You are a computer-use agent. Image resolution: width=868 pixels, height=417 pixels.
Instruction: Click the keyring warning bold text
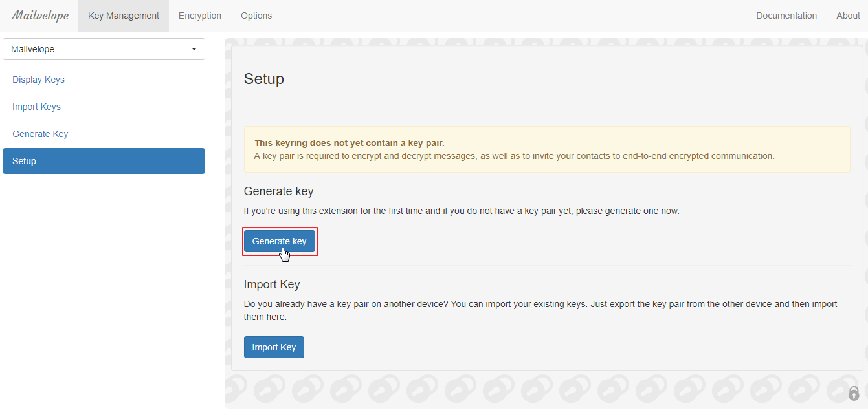tap(350, 143)
